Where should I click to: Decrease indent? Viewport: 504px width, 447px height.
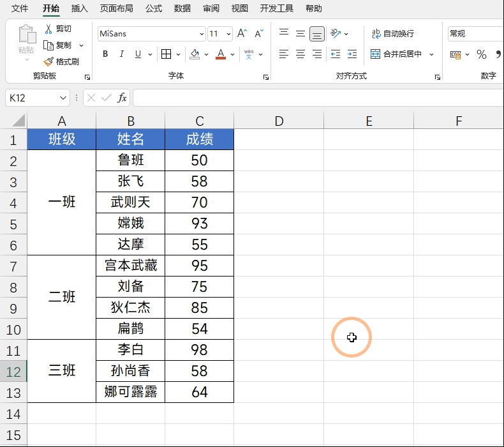click(335, 54)
